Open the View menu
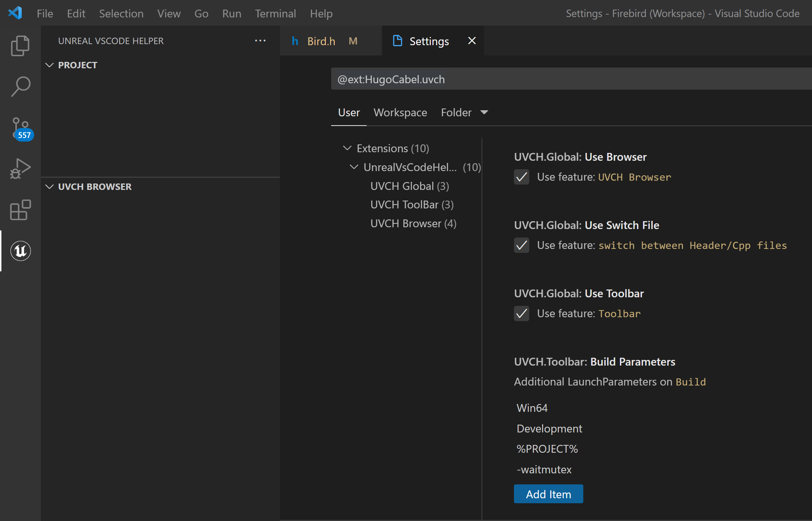The image size is (812, 521). click(x=169, y=14)
